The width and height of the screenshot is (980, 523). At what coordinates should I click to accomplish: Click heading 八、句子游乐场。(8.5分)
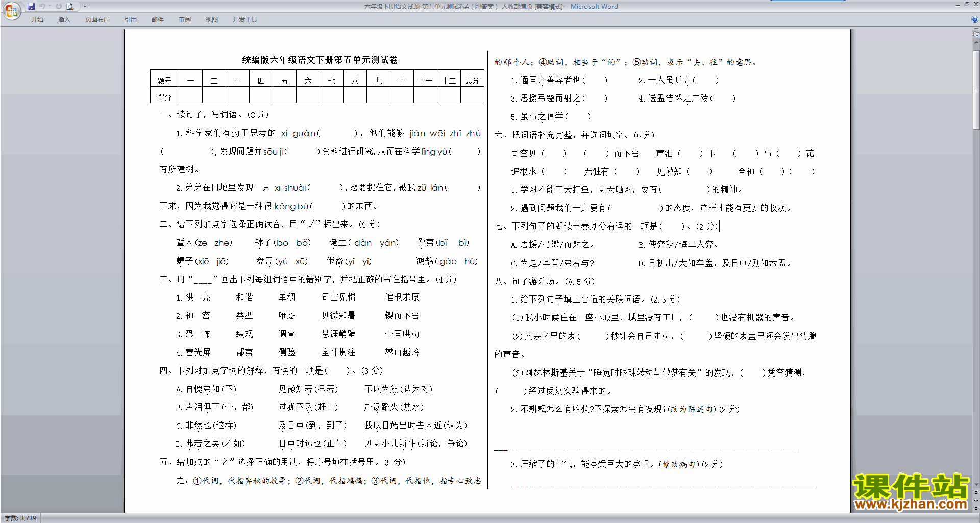(545, 282)
